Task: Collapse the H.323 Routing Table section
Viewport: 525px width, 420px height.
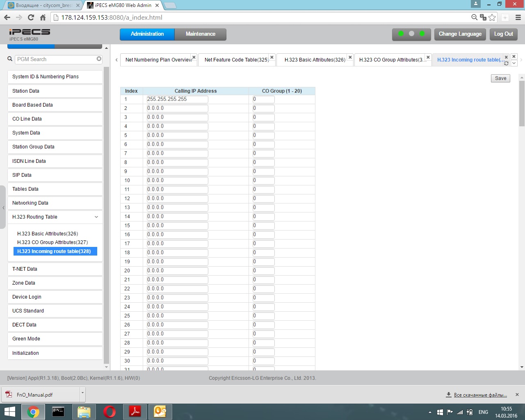Action: coord(96,217)
